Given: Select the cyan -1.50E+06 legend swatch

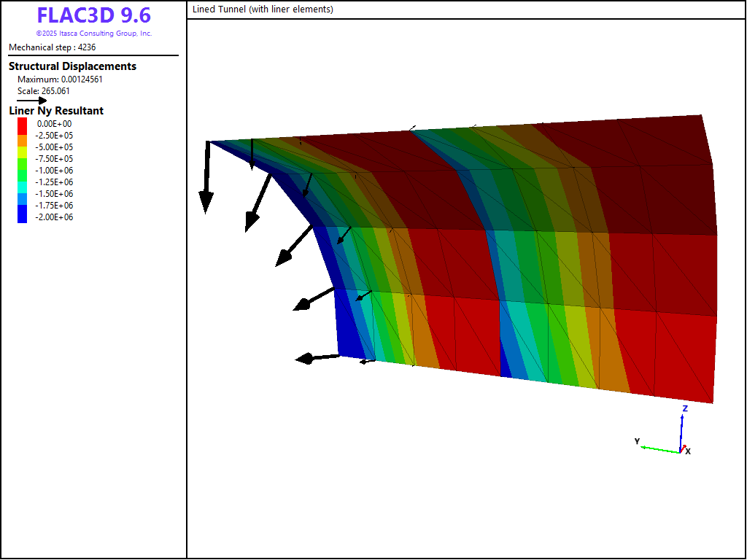Looking at the screenshot, I should click(x=22, y=193).
